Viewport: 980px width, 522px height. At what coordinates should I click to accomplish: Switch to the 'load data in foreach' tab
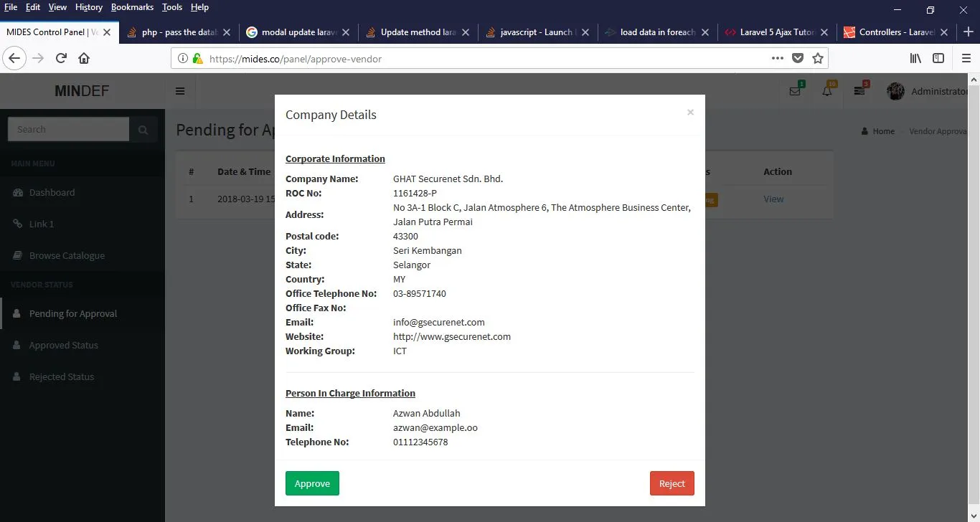658,32
